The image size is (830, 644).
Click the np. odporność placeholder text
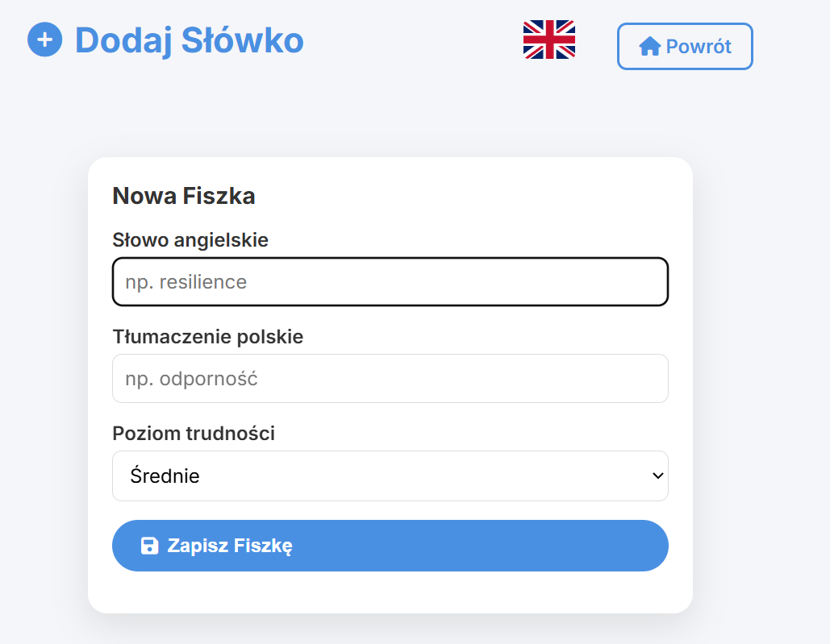pyautogui.click(x=191, y=379)
